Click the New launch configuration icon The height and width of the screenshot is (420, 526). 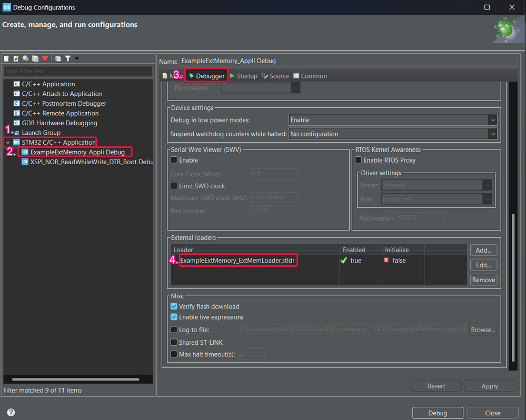[6, 58]
